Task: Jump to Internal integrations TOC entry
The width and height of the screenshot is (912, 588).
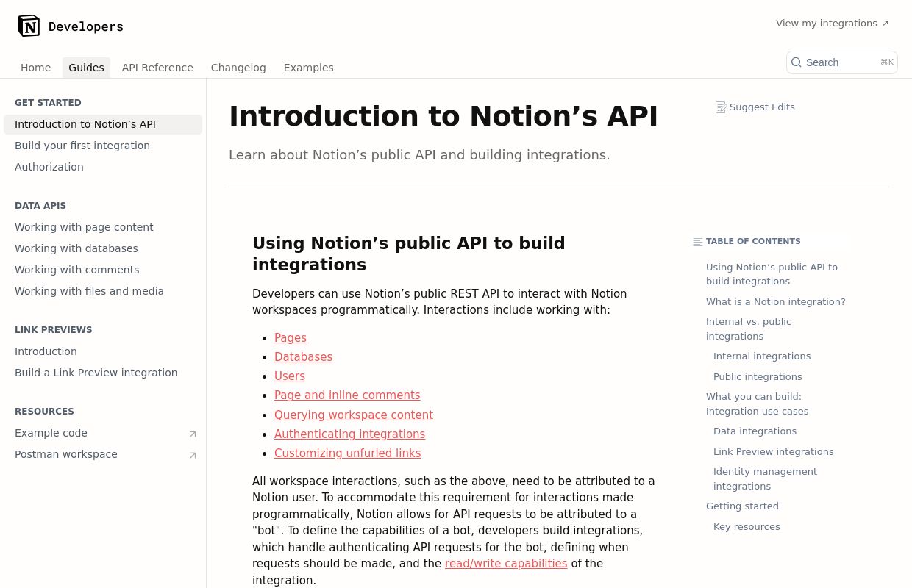Action: click(x=762, y=356)
